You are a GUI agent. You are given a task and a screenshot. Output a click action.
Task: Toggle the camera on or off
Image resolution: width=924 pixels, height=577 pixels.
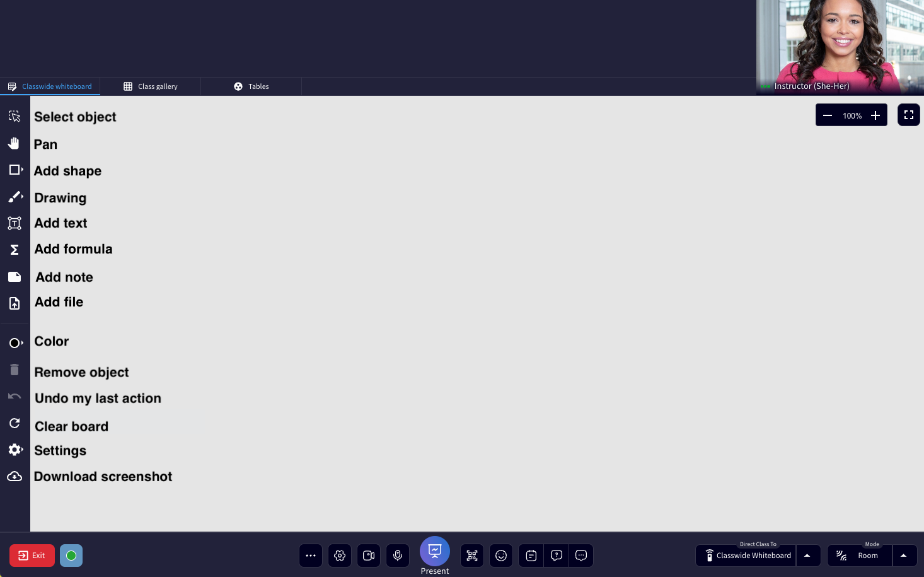pos(369,556)
